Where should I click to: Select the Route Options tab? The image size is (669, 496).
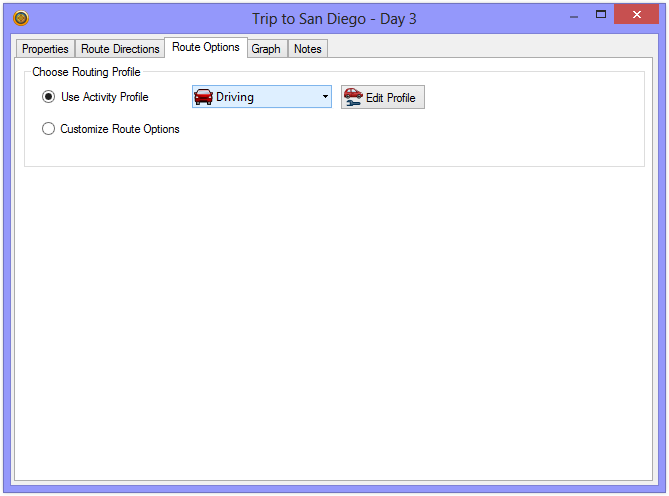point(206,47)
